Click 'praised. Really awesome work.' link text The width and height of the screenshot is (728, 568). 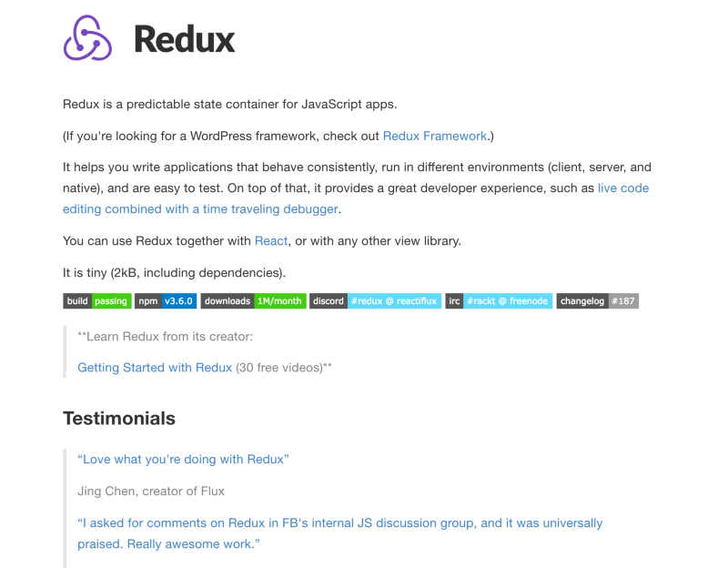168,543
